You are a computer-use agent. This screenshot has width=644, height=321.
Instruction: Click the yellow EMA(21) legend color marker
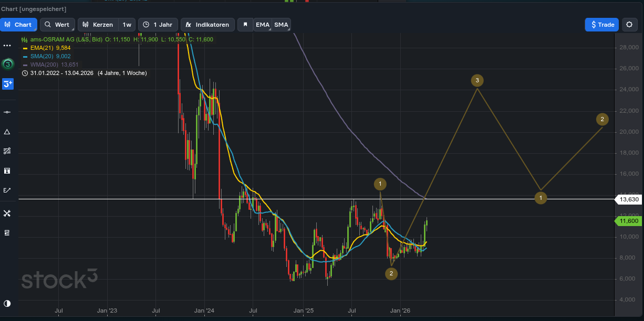(x=25, y=48)
